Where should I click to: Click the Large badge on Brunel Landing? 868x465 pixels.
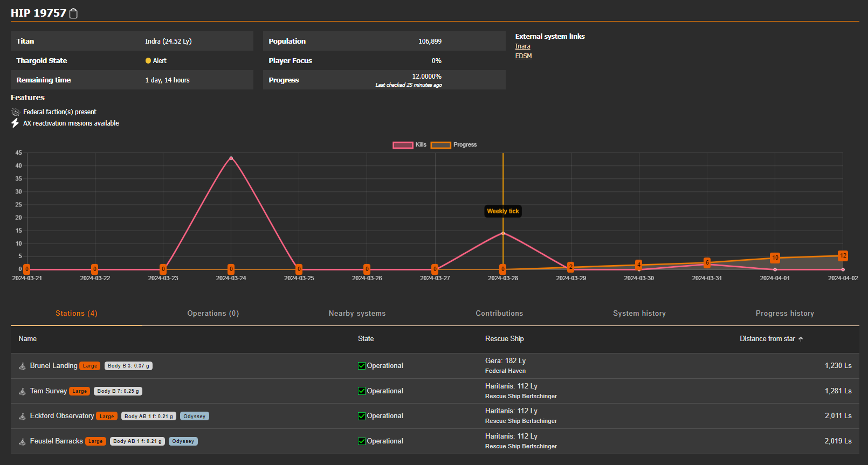coord(90,366)
